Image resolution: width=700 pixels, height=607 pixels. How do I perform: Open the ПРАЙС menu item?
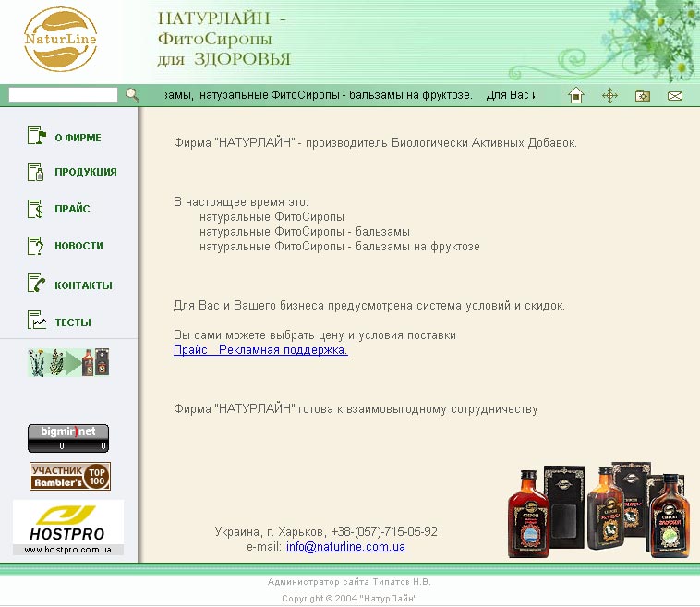point(72,209)
